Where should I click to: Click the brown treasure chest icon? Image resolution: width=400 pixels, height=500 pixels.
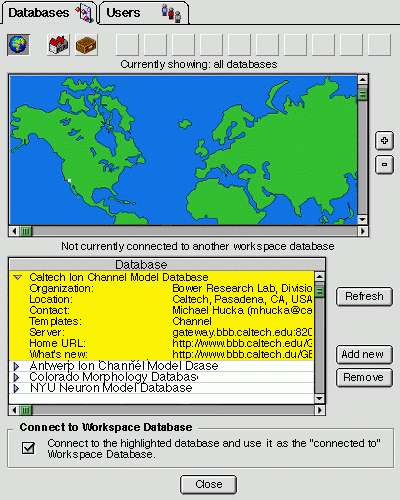click(86, 45)
